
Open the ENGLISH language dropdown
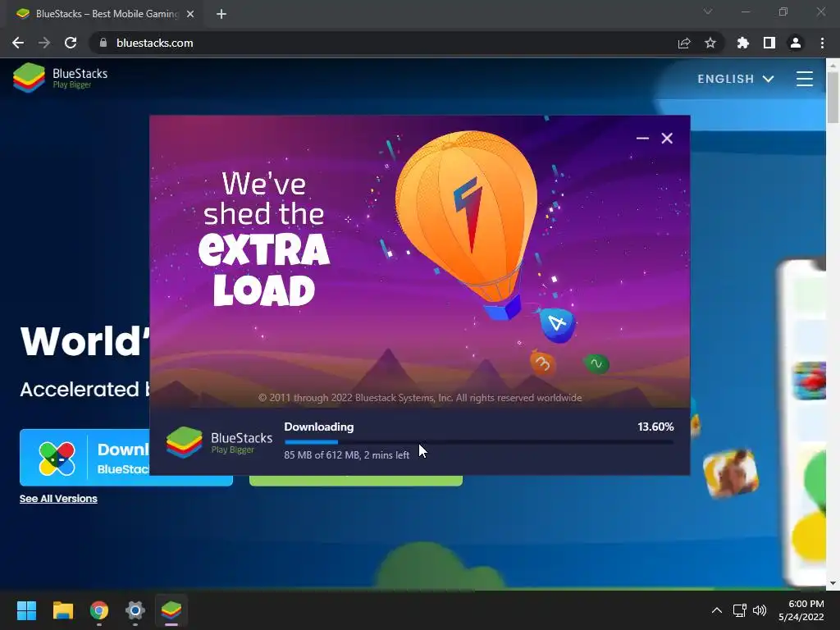click(736, 79)
